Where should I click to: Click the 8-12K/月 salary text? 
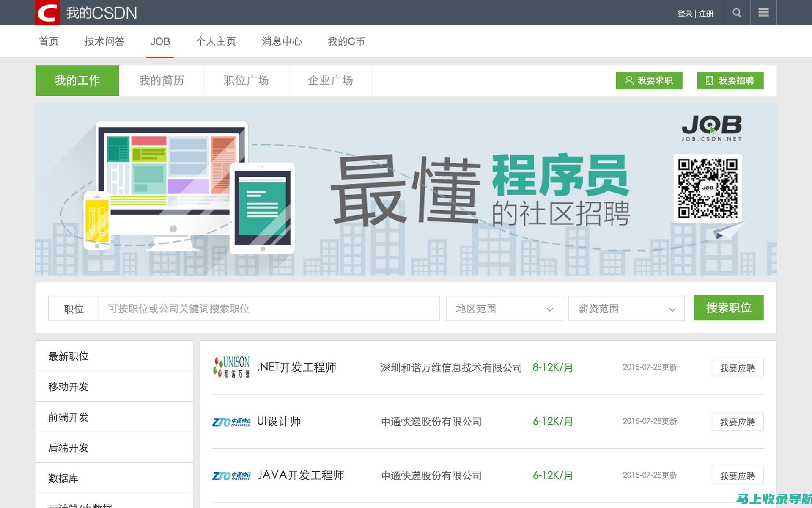coord(553,367)
